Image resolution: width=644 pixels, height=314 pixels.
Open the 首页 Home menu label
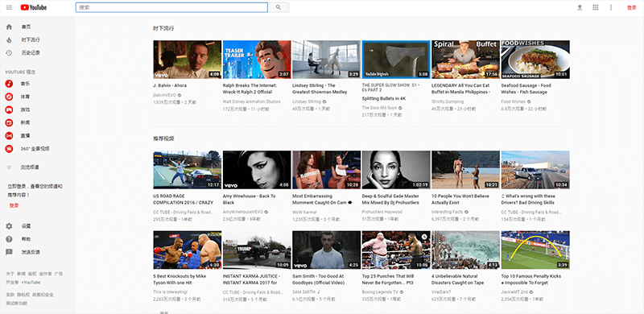pos(27,27)
